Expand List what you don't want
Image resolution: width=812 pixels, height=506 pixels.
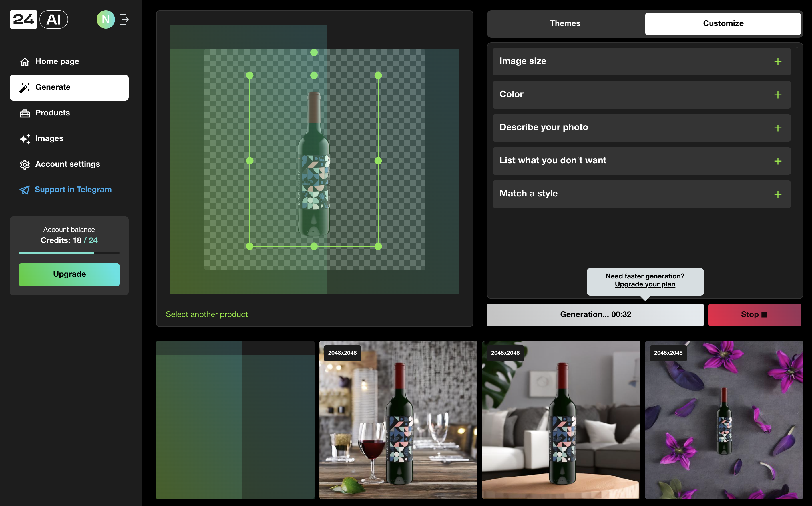777,161
